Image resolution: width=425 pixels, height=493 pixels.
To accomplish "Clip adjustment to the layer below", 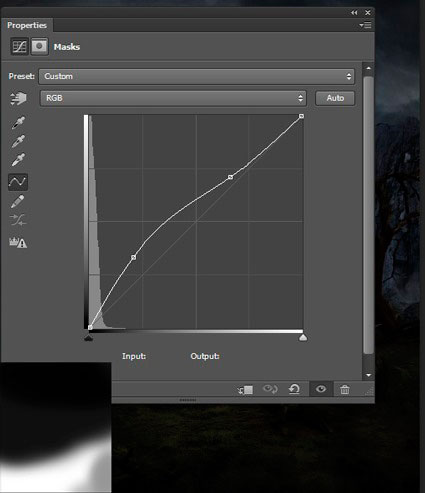I will click(x=245, y=389).
